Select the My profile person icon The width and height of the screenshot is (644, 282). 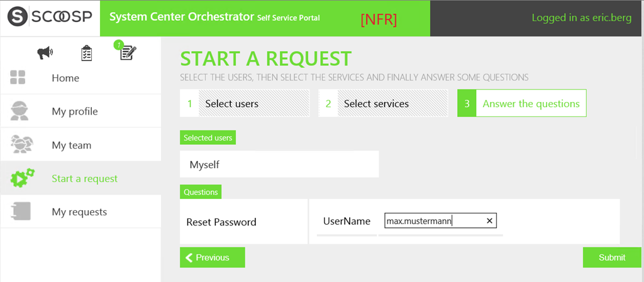tap(19, 111)
